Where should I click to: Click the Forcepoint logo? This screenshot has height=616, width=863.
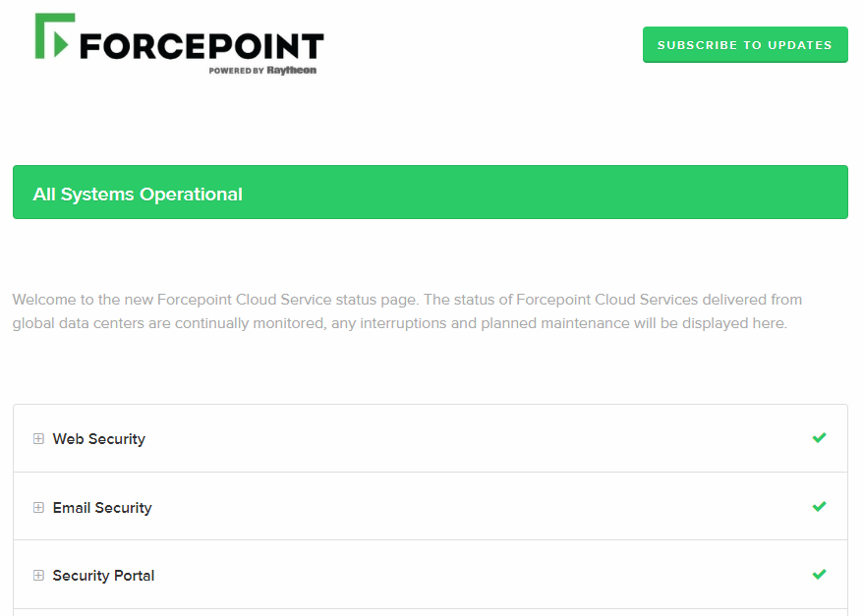(x=180, y=44)
